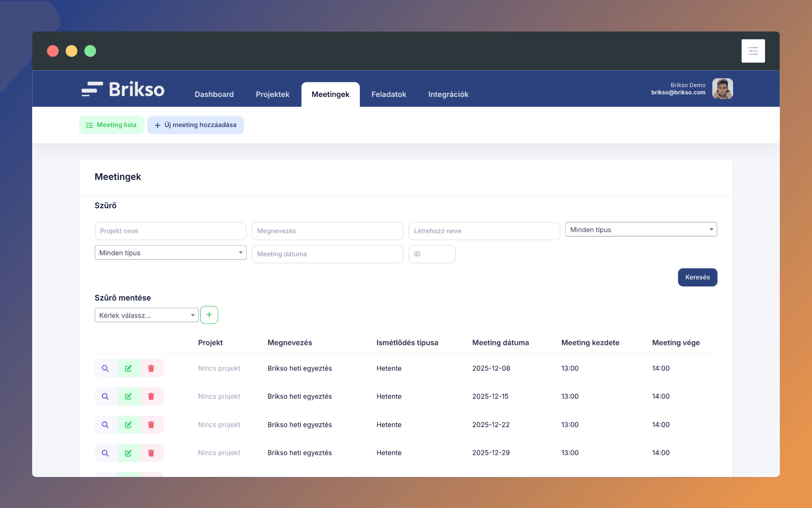Click the red trash icon for the 2025-12-08 meeting
The height and width of the screenshot is (508, 812).
151,368
